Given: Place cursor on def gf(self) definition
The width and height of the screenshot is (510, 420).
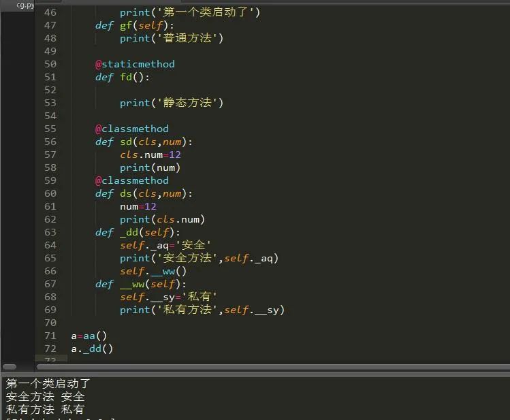Looking at the screenshot, I should pyautogui.click(x=135, y=25).
